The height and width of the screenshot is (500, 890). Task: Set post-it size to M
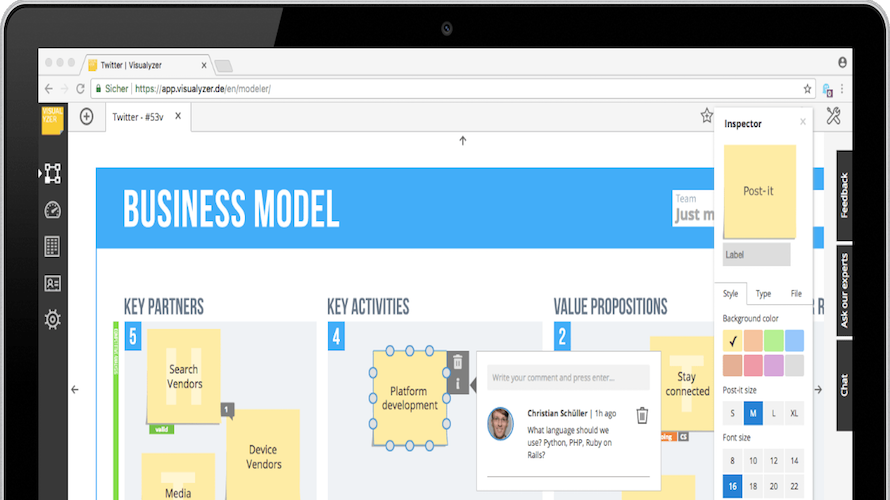(753, 413)
